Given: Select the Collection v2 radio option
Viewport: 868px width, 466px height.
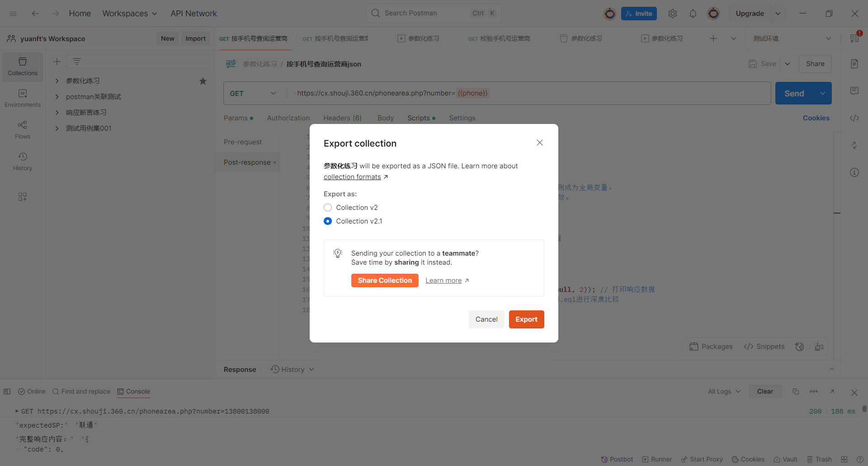Looking at the screenshot, I should [x=328, y=208].
